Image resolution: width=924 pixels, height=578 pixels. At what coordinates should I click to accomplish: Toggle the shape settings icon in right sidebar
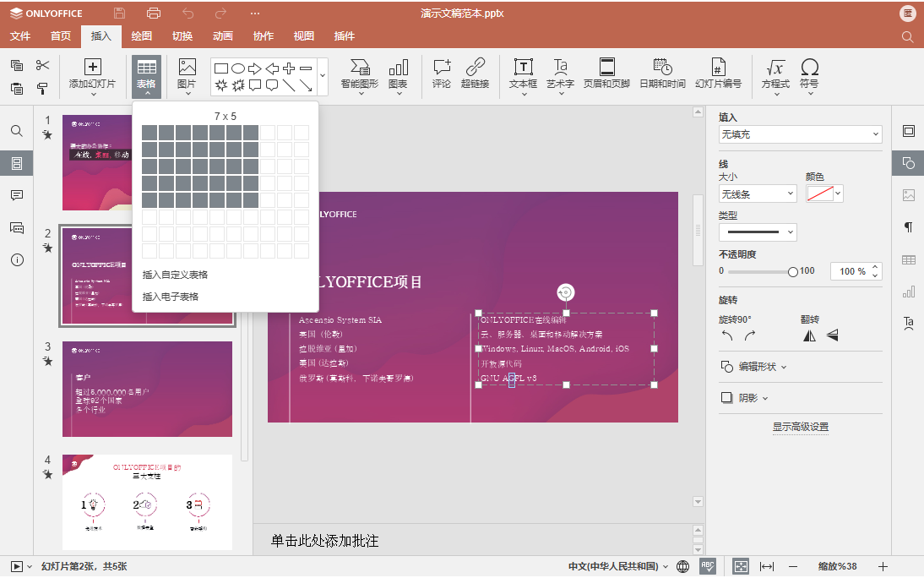909,163
